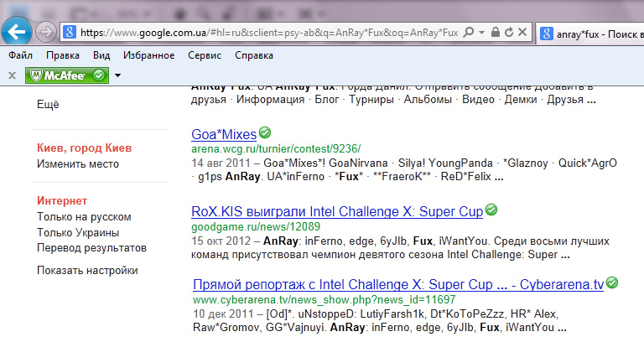Click the security lock icon
The image size is (644, 342).
coord(496,32)
